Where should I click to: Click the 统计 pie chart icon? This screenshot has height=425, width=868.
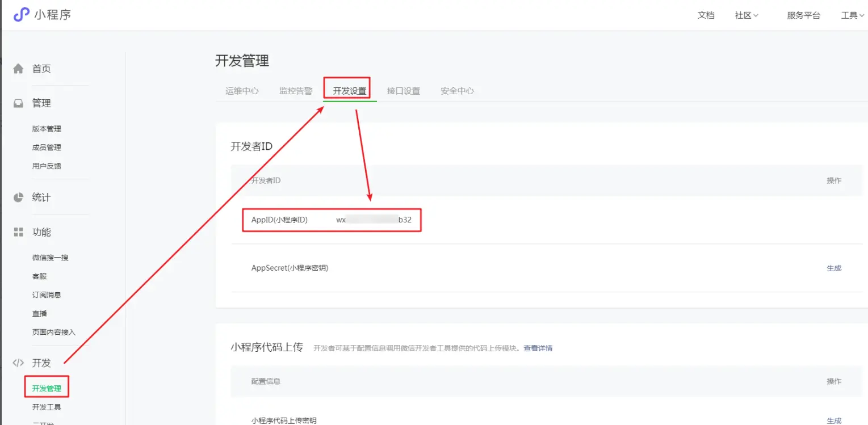(x=19, y=197)
